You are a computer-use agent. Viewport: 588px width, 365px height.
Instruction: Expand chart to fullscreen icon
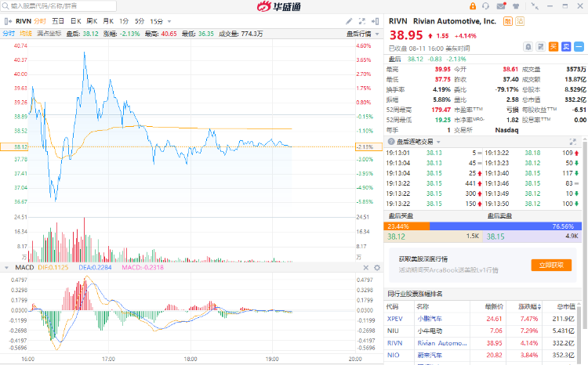pos(362,21)
